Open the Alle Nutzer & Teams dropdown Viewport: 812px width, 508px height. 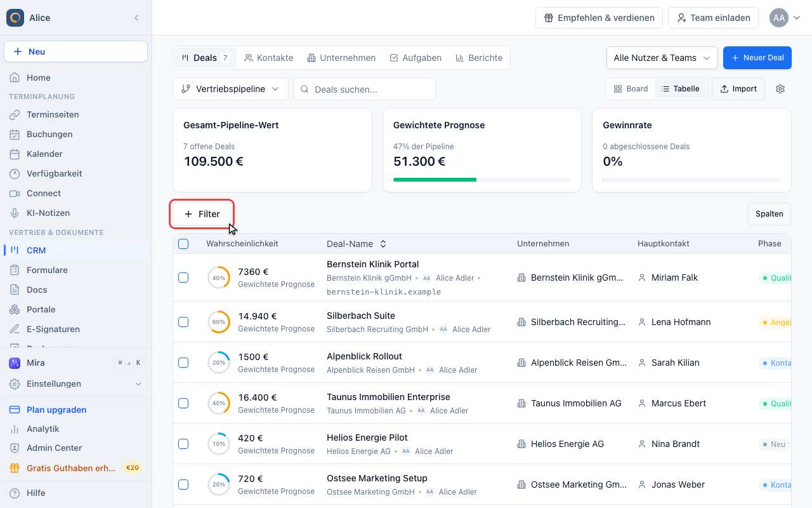662,58
